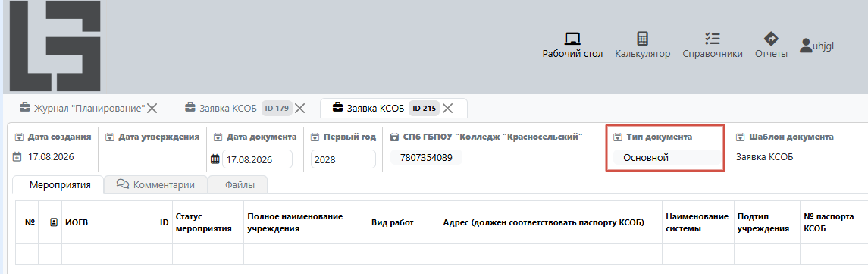Click the company logo at top left
868x274 pixels.
click(55, 46)
